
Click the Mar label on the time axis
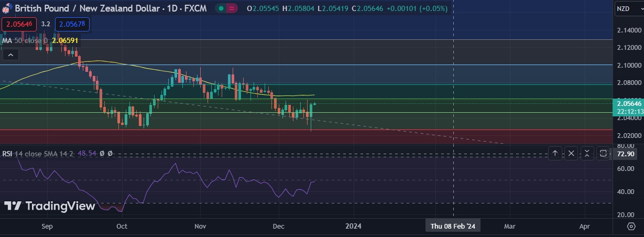click(510, 227)
